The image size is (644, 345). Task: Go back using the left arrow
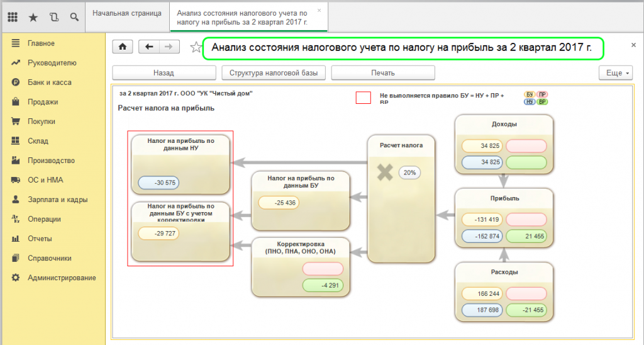click(149, 47)
